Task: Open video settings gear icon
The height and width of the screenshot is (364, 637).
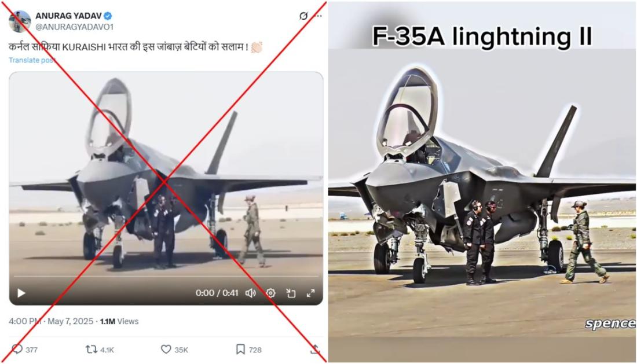Action: coord(270,293)
